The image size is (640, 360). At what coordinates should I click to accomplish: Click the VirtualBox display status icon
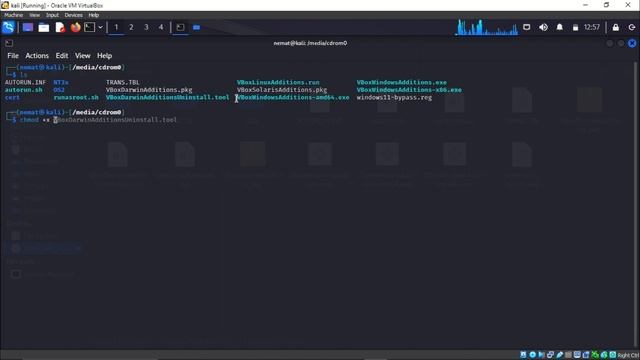click(577, 355)
